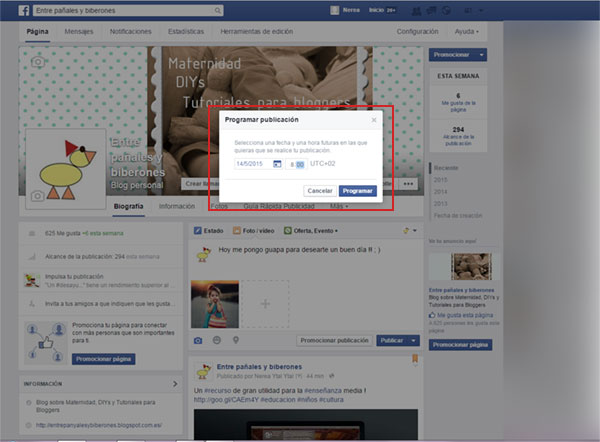Click the time input field
The height and width of the screenshot is (442, 600).
pos(296,164)
